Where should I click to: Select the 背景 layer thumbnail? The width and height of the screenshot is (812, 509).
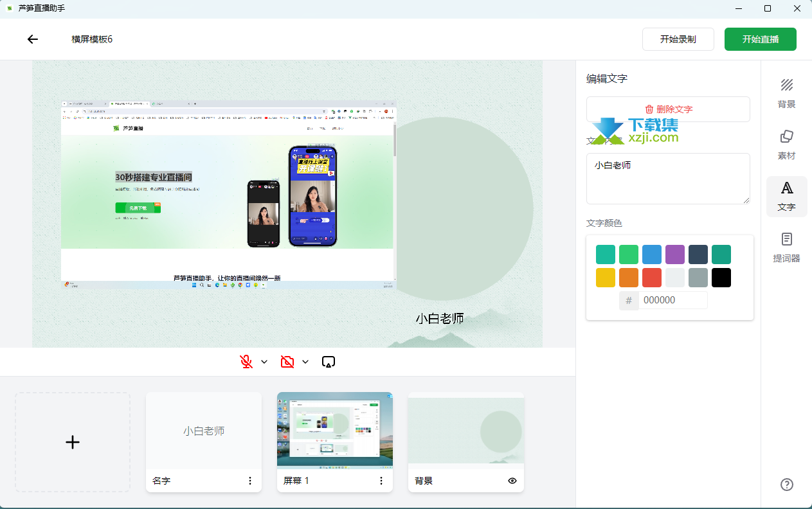tap(466, 431)
